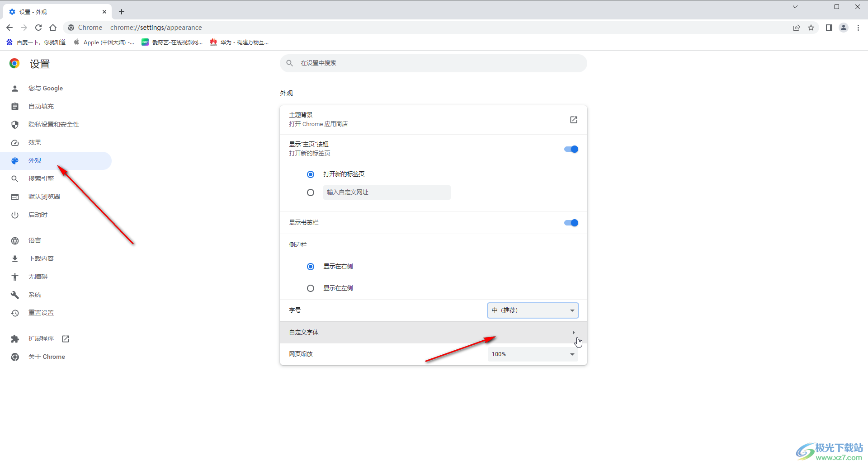868x465 pixels.
Task: Open the font size dropdown
Action: [533, 310]
